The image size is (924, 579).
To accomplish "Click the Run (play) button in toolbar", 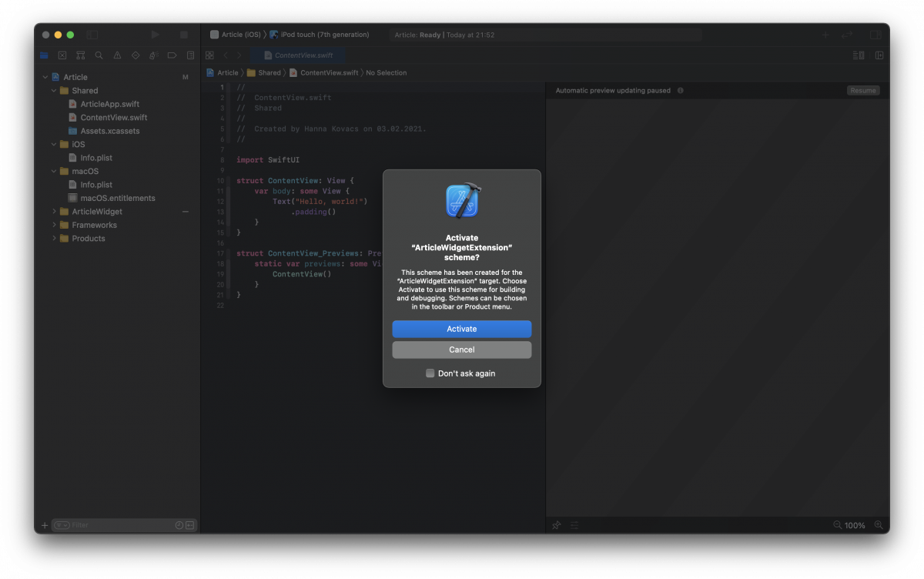I will coord(155,35).
